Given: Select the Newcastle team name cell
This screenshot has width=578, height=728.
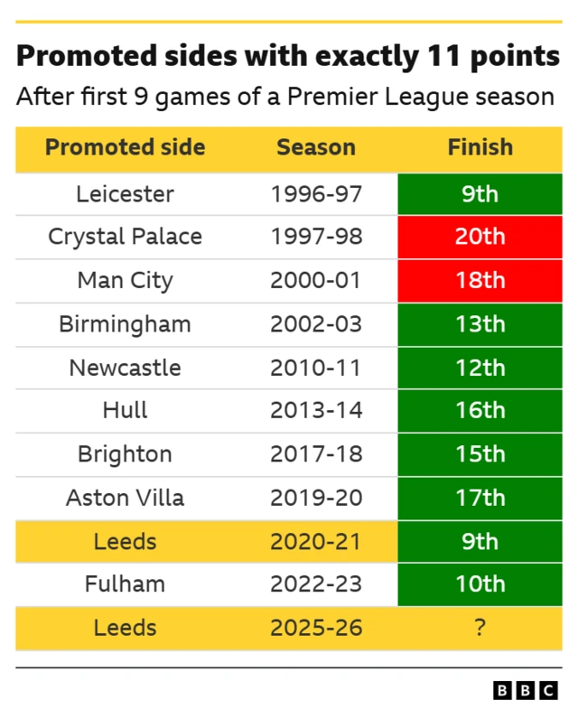Looking at the screenshot, I should [x=125, y=368].
